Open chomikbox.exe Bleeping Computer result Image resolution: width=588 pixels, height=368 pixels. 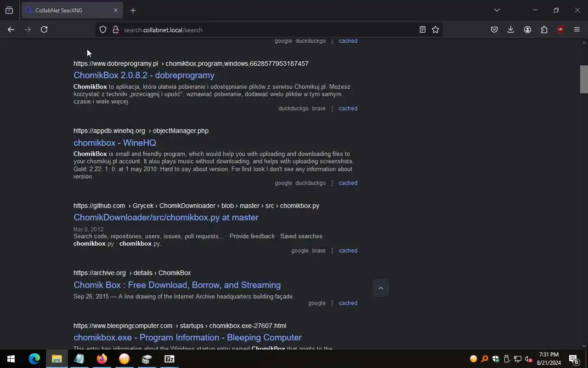(x=187, y=337)
